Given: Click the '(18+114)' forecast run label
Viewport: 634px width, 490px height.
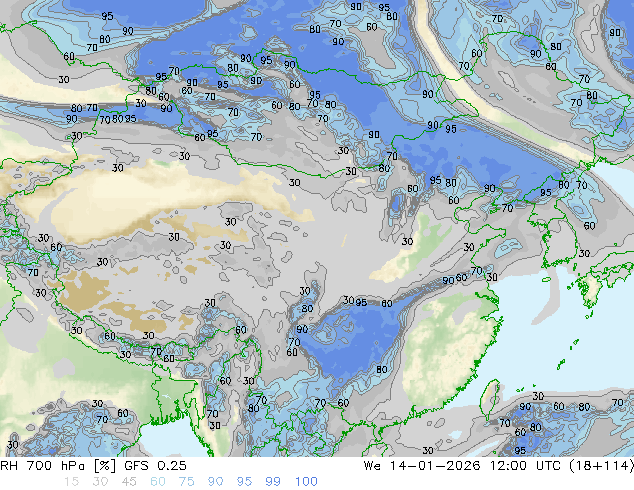Looking at the screenshot, I should [601, 466].
